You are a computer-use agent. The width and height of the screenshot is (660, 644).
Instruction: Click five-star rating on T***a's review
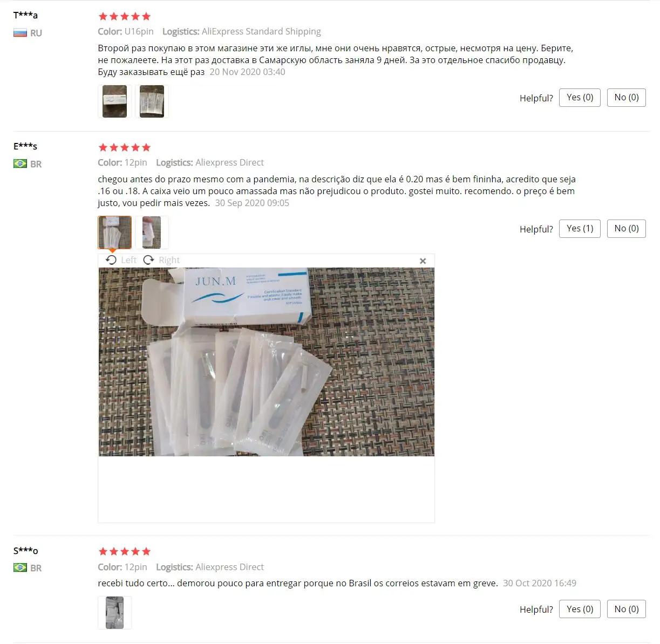tap(125, 16)
